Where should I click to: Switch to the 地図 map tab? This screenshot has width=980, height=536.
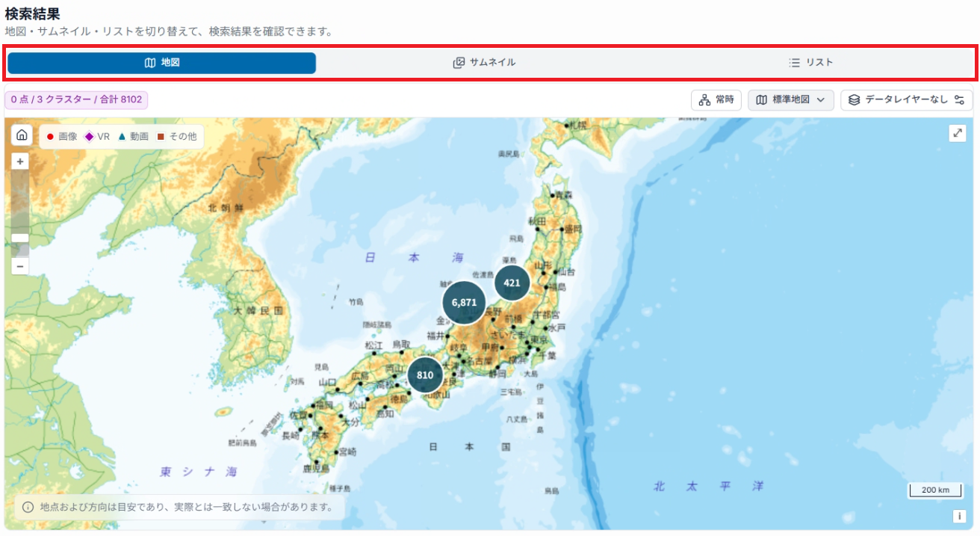click(162, 63)
